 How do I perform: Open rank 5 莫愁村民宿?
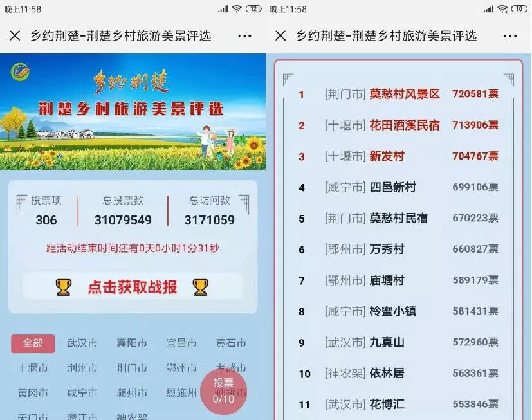tap(399, 218)
